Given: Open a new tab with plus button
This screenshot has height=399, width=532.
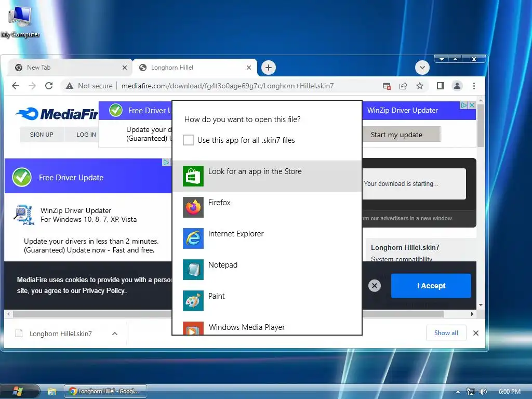Looking at the screenshot, I should click(x=269, y=68).
